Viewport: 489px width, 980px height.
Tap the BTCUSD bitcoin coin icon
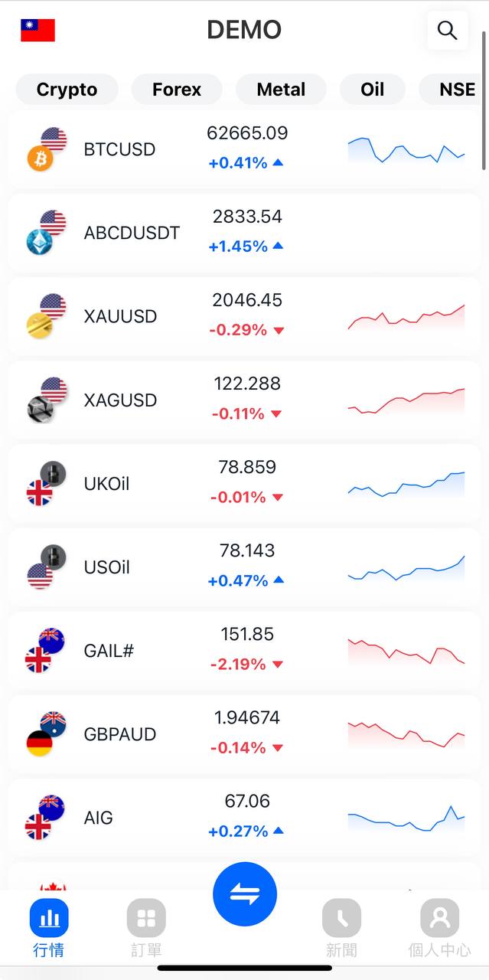40,158
